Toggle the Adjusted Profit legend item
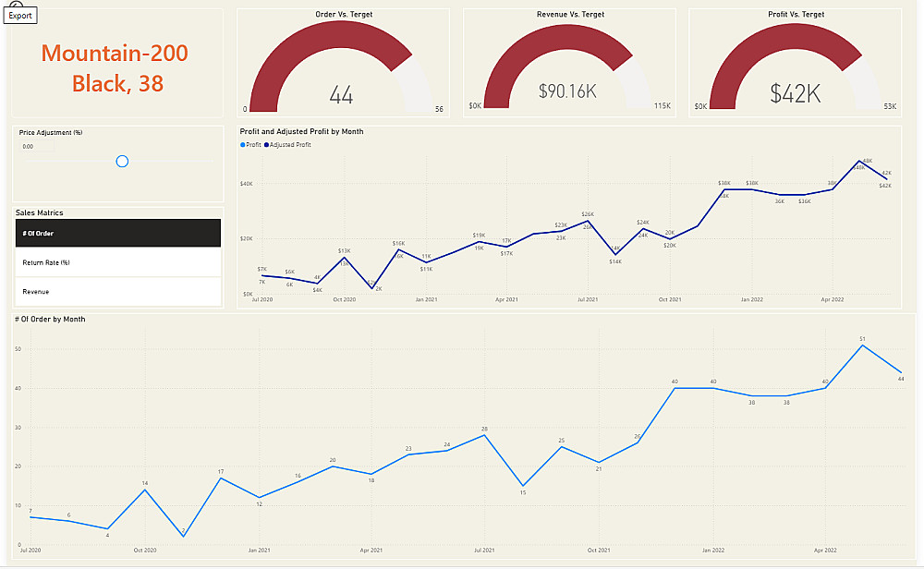Viewport: 924px width, 569px height. pos(287,145)
